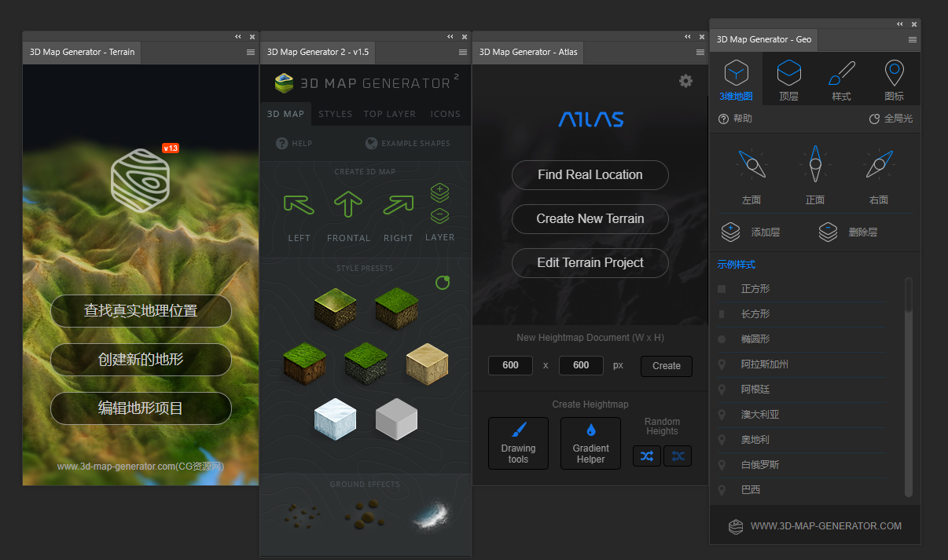Select the 正面 front compass icon
The width and height of the screenshot is (948, 560).
coord(815,164)
